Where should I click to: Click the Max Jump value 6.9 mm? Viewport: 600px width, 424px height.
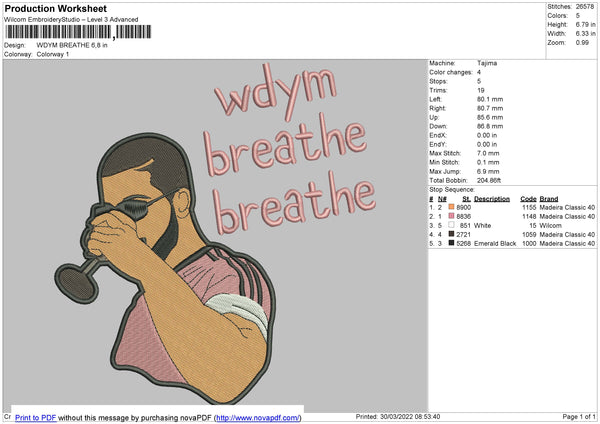[x=488, y=171]
